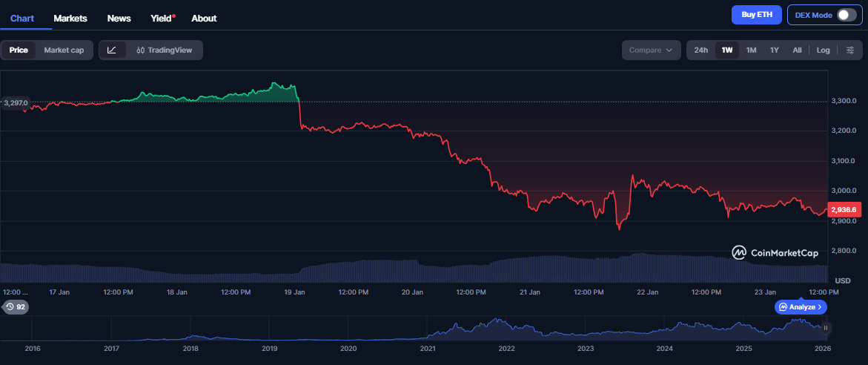This screenshot has height=365, width=868.
Task: Click the red current price label 2,936.6
Action: point(844,210)
